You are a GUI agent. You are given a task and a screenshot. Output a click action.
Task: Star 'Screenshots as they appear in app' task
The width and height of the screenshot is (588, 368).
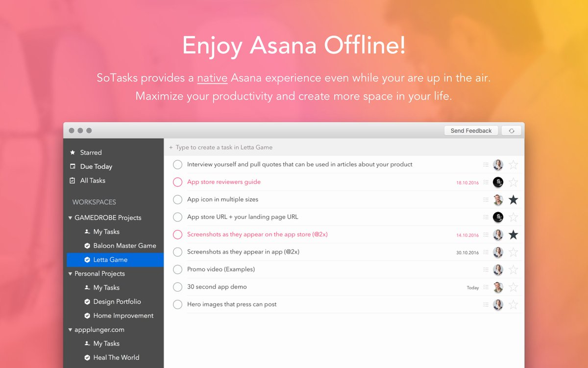pyautogui.click(x=513, y=252)
